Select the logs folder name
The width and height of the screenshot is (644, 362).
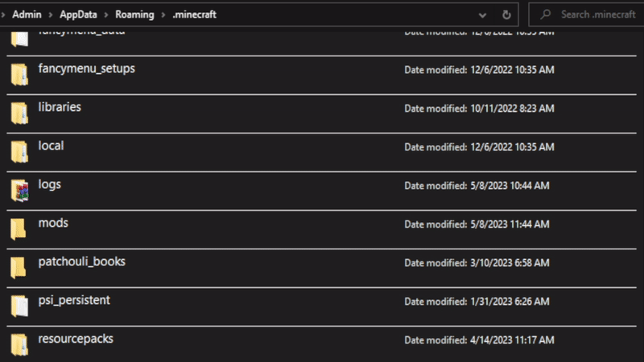pyautogui.click(x=50, y=185)
